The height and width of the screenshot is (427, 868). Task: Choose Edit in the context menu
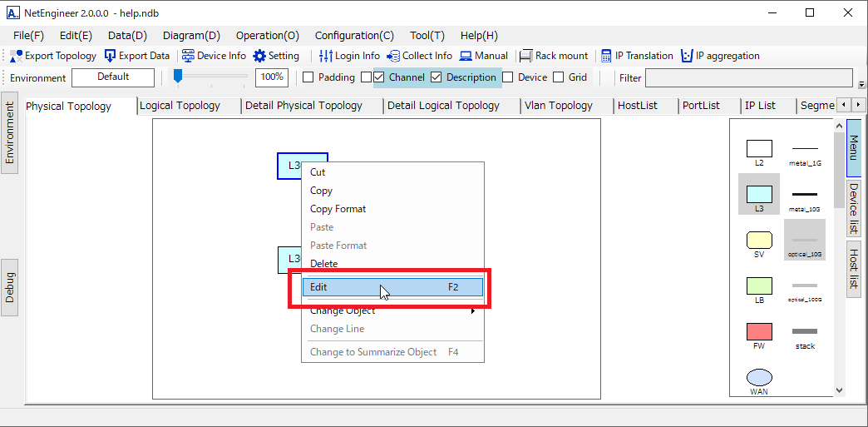[x=387, y=287]
